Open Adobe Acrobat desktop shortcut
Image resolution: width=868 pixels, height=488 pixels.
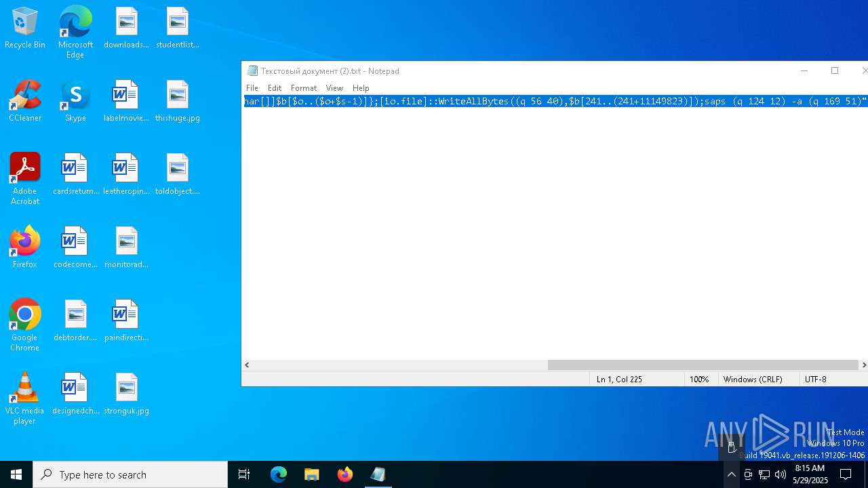pos(25,179)
